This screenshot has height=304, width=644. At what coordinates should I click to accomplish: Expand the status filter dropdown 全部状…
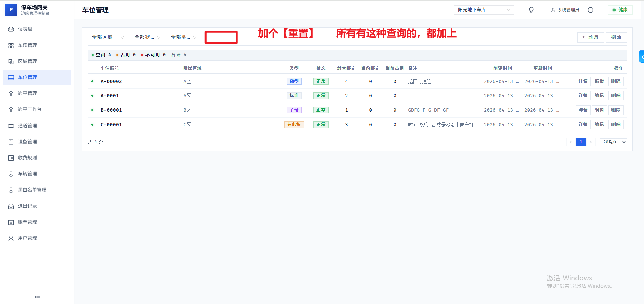tap(147, 37)
